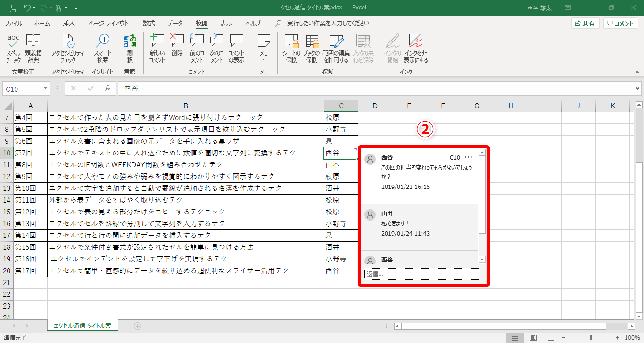The image size is (644, 343).
Task: Add a new comment (新しいコメント)
Action: click(x=157, y=49)
